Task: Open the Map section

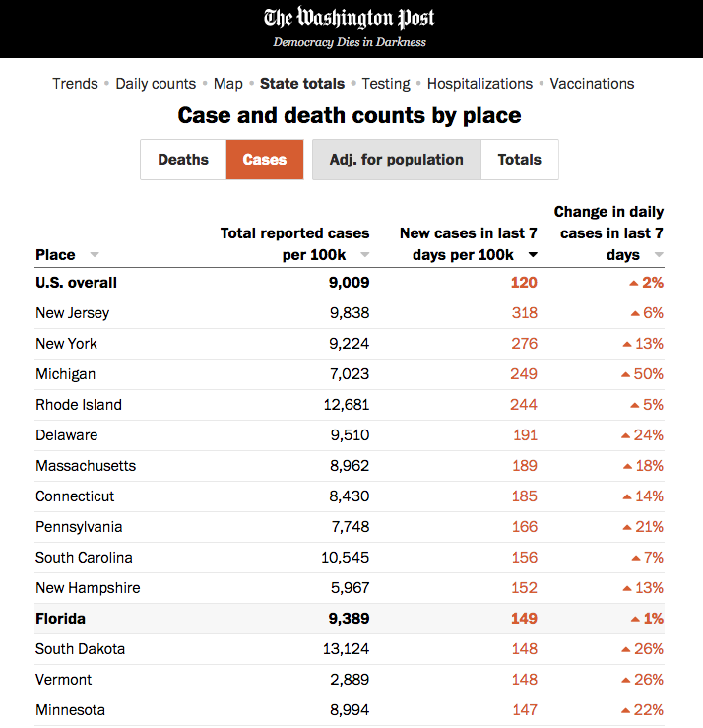Action: point(228,84)
